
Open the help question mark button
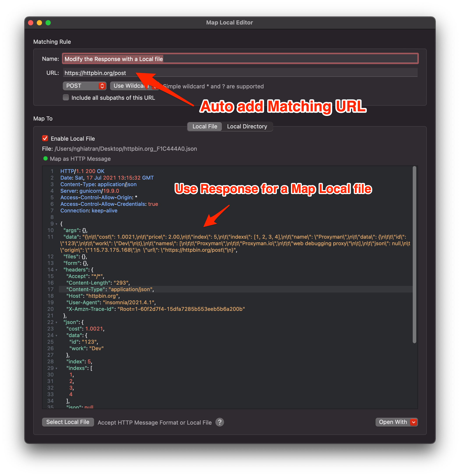[219, 422]
